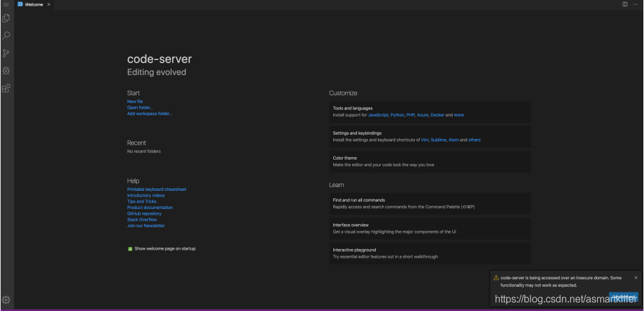
Task: Click the 'No recent folders' text
Action: (x=143, y=151)
